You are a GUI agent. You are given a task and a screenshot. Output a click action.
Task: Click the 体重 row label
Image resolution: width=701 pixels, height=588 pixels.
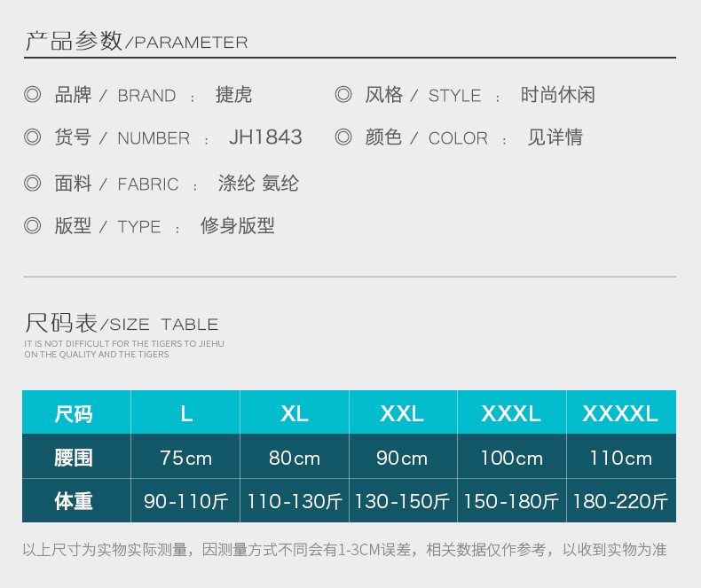[x=74, y=501]
